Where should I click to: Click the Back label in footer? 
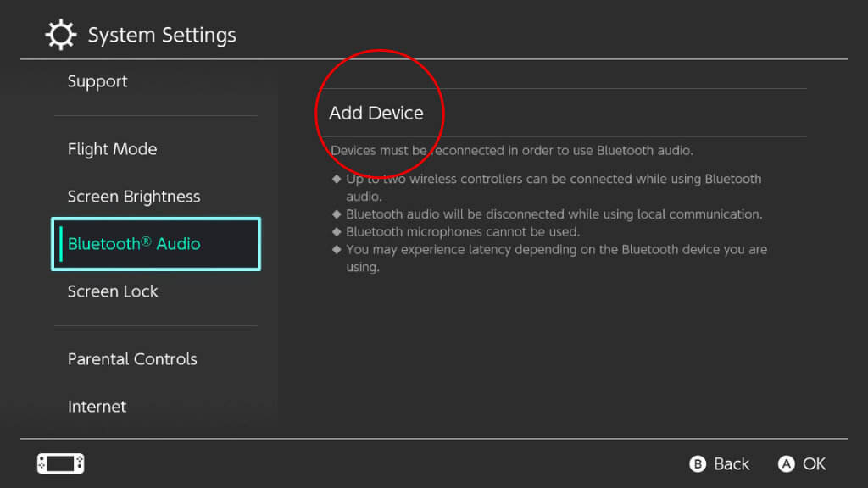click(731, 463)
